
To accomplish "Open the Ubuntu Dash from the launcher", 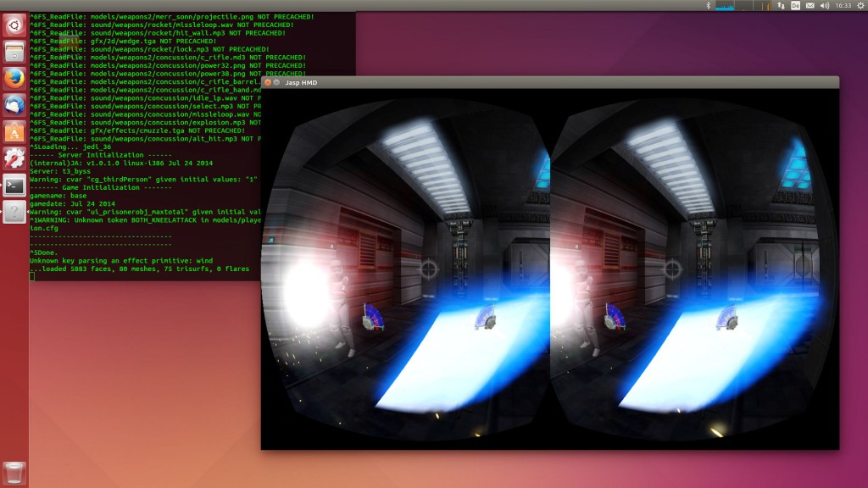I will click(14, 25).
